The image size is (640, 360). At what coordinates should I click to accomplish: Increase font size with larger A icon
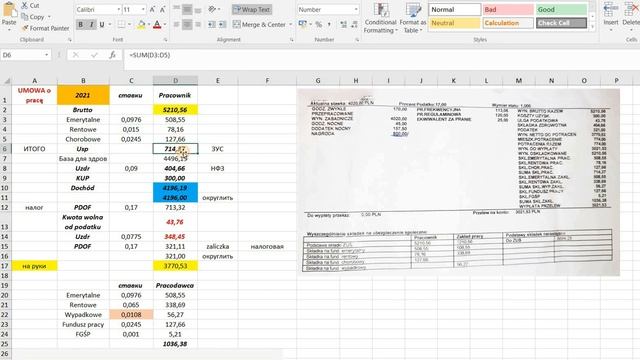point(152,9)
